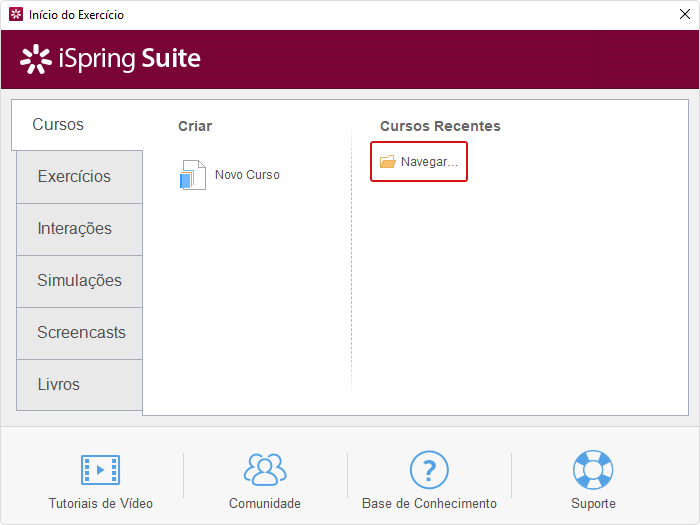700x525 pixels.
Task: Browse courses with the Navegar... link
Action: [x=429, y=162]
